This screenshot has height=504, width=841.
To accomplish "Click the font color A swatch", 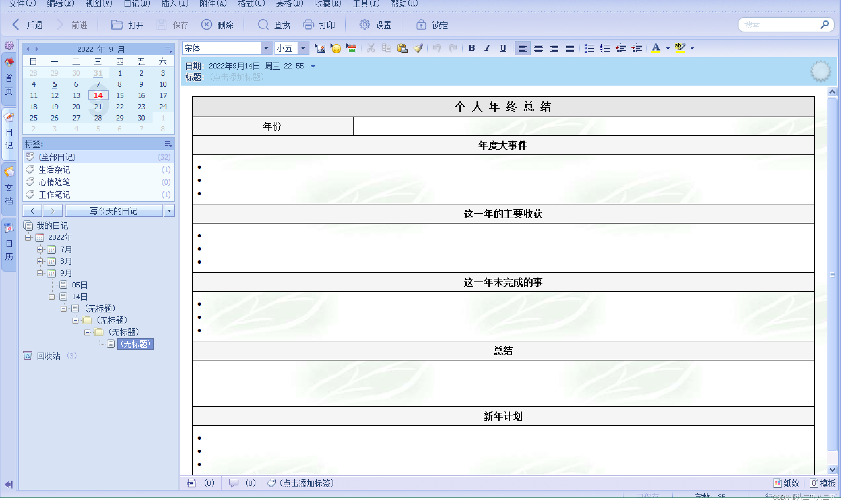I will coord(656,48).
